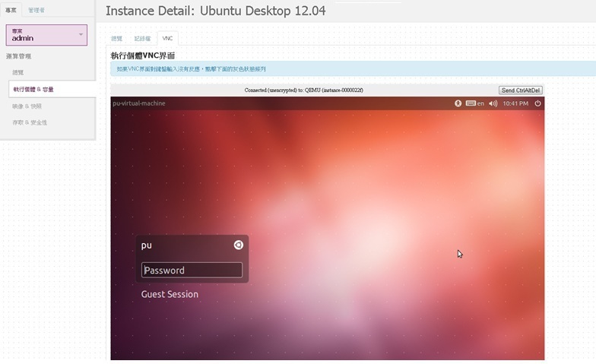Open the keyboard layout en indicator

(474, 103)
